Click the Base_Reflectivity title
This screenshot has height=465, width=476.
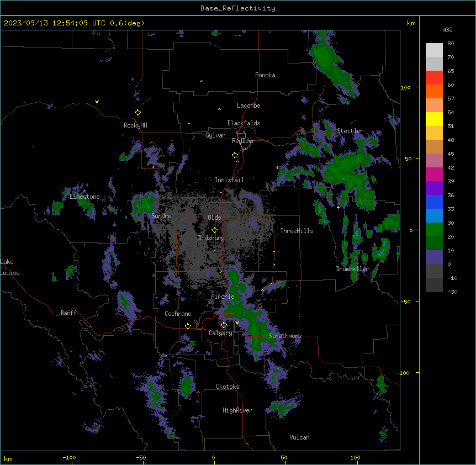pos(238,8)
